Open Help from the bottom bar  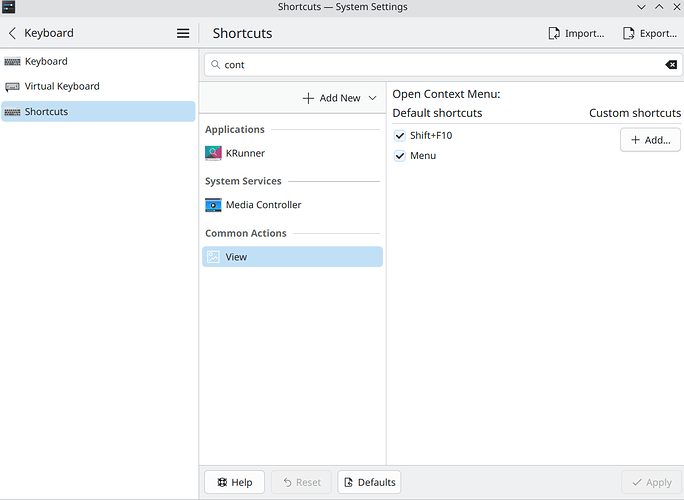(x=234, y=482)
